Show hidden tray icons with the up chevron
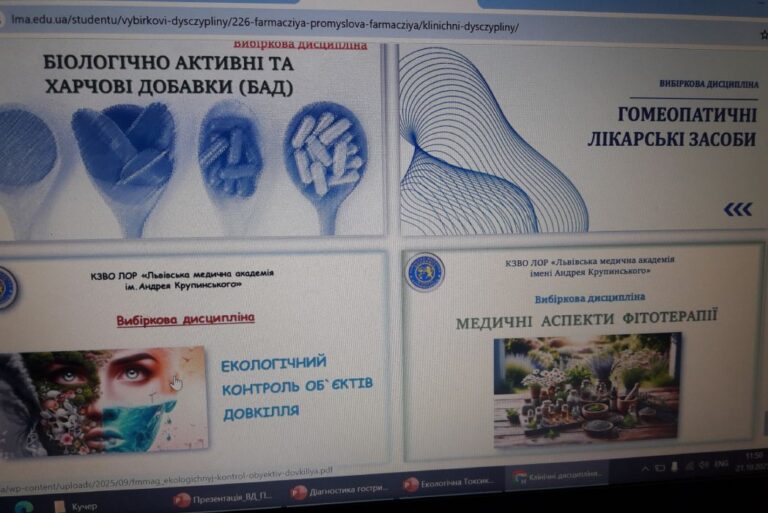The width and height of the screenshot is (768, 513). pos(646,468)
